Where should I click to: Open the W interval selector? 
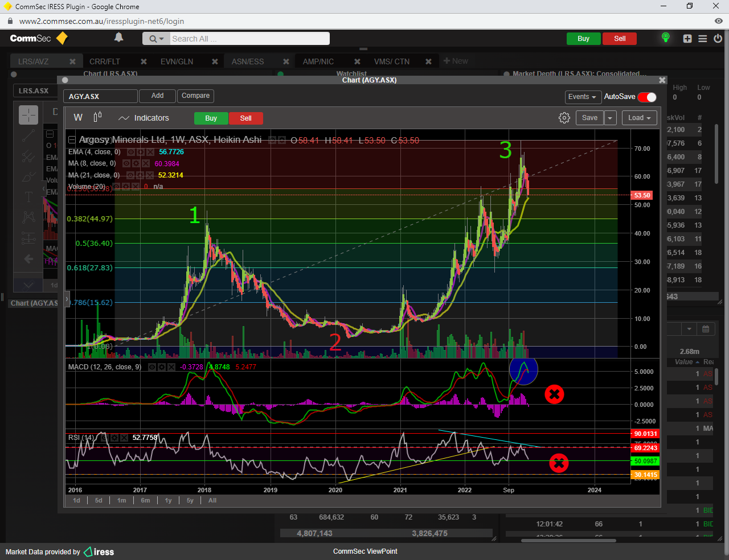[78, 118]
